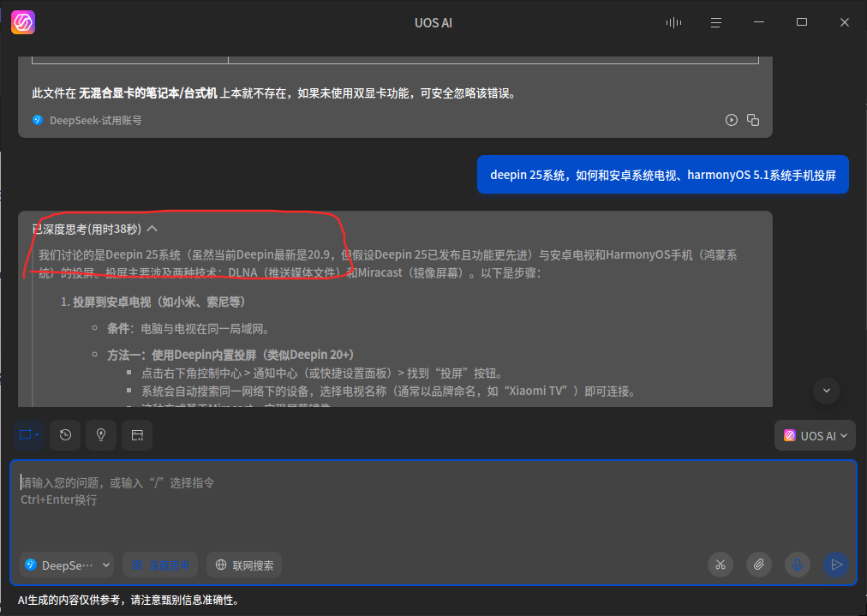Open the UOS AI assistant dropdown
Screen dimensions: 867x616
pos(815,436)
